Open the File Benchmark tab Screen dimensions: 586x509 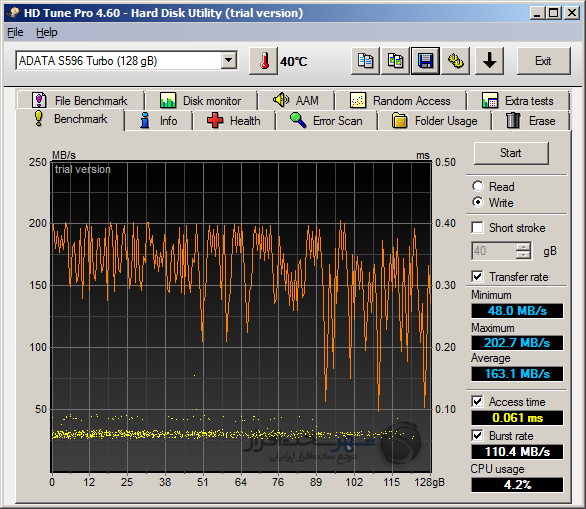pyautogui.click(x=80, y=101)
